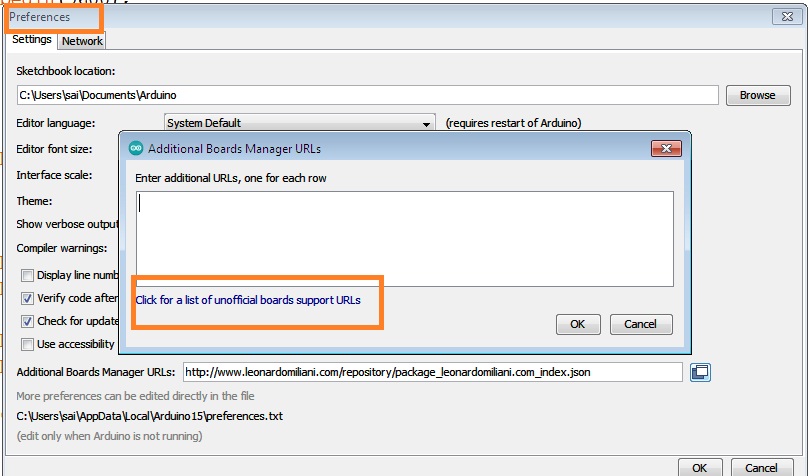Click the 'Theme:' label

pos(34,201)
